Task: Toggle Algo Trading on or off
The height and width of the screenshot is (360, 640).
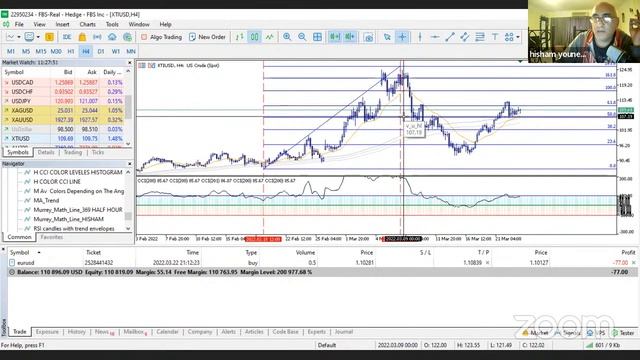Action: click(x=161, y=37)
